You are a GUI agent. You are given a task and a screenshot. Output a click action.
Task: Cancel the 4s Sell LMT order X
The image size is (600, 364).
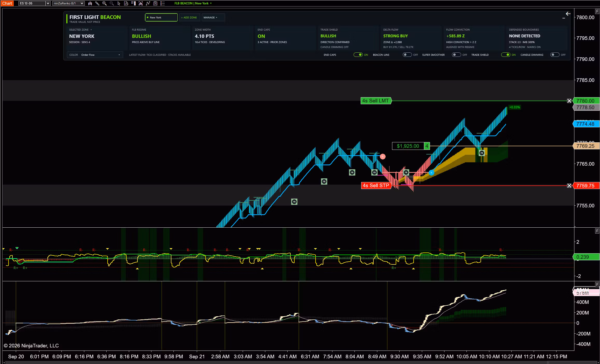(569, 101)
